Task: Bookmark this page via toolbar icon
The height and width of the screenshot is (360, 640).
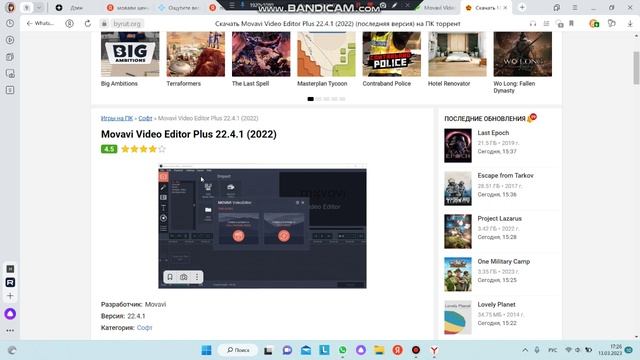Action: 571,24
